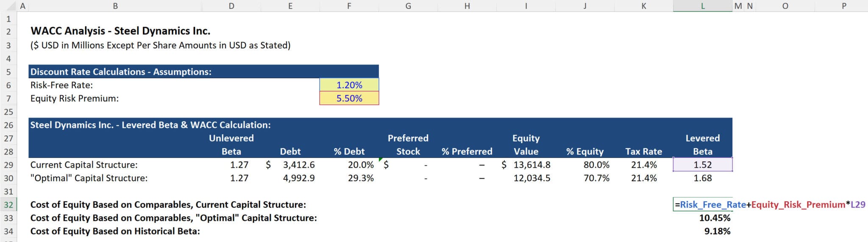868x242 pixels.
Task: Select the Equity Value cell 13,614.8
Action: (x=531, y=165)
